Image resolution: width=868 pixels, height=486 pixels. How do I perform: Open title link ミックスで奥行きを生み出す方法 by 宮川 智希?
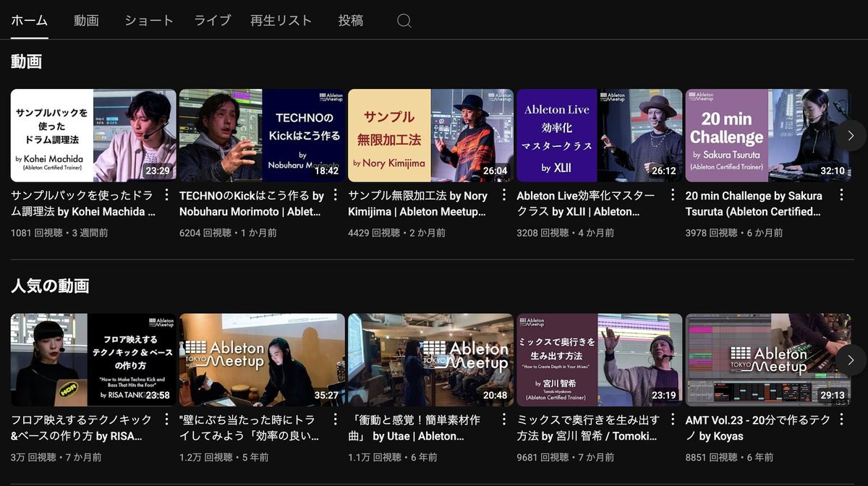589,428
